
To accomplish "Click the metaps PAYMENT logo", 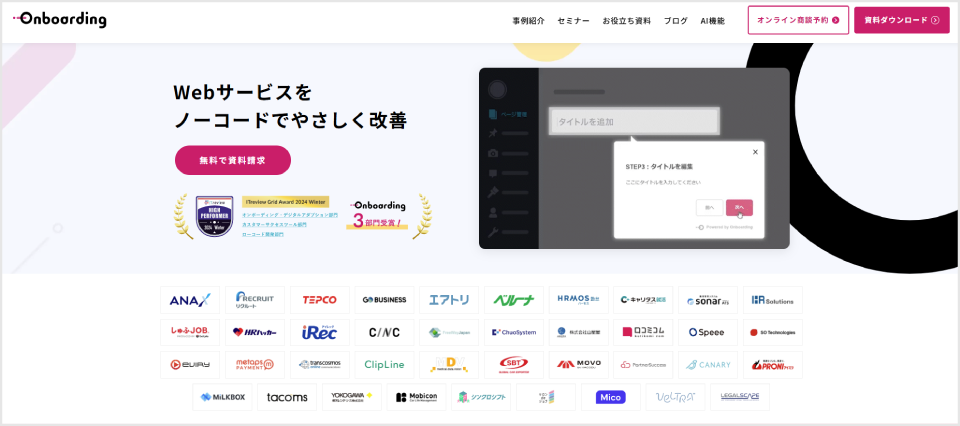I will coord(255,365).
